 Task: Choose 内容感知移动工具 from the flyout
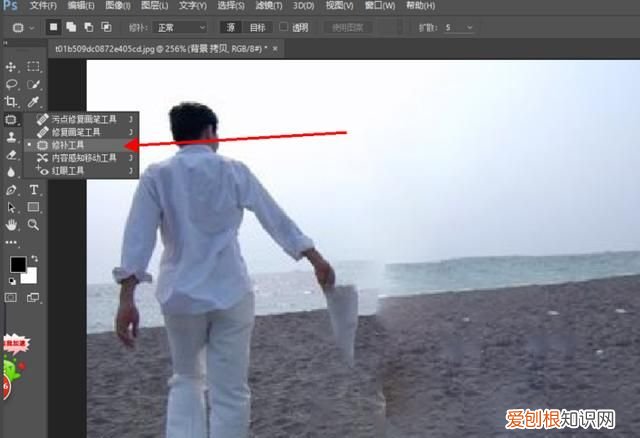click(81, 158)
